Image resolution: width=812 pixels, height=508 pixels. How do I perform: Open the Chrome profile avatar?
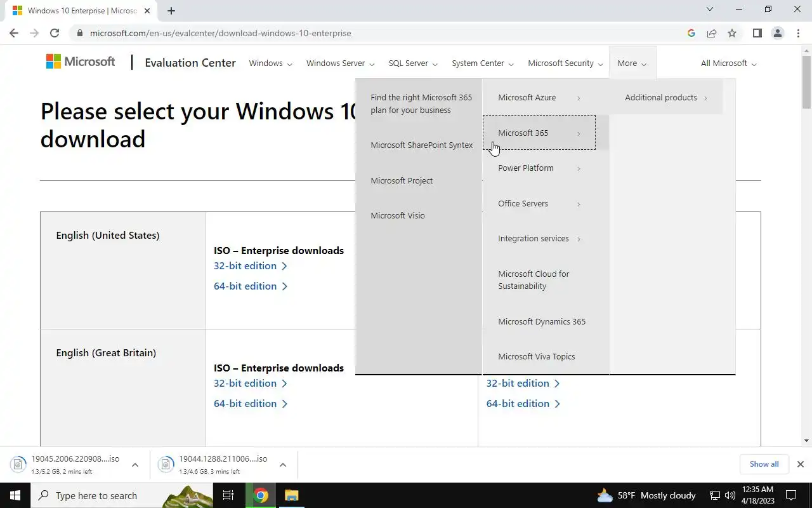pyautogui.click(x=778, y=33)
